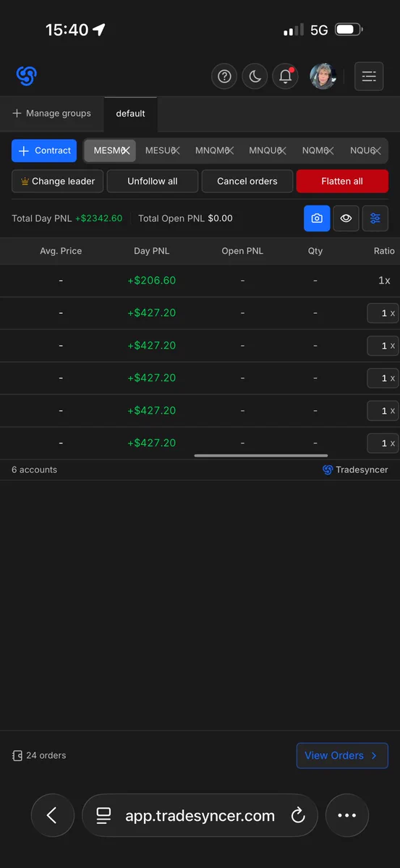Tap the app.tradesyncer.com address field
400x868 pixels.
coord(200,816)
